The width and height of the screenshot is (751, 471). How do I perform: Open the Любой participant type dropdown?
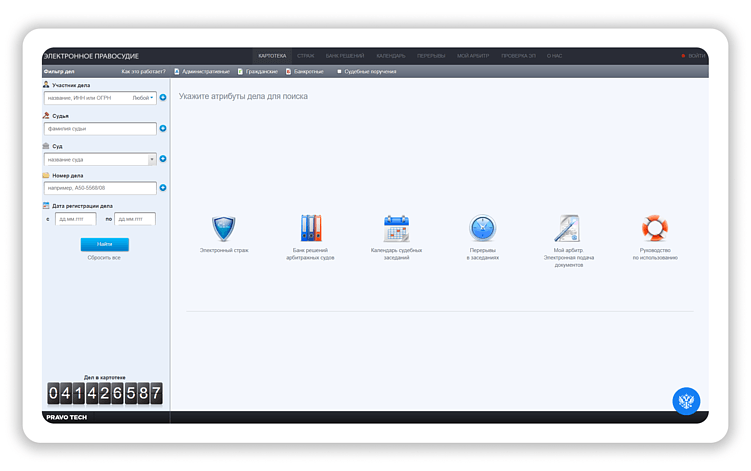pos(143,98)
